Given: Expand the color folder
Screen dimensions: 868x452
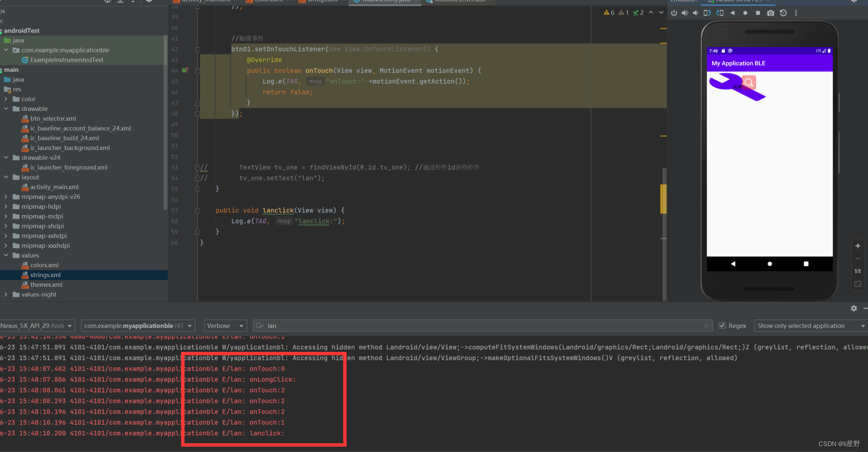Looking at the screenshot, I should [x=6, y=99].
